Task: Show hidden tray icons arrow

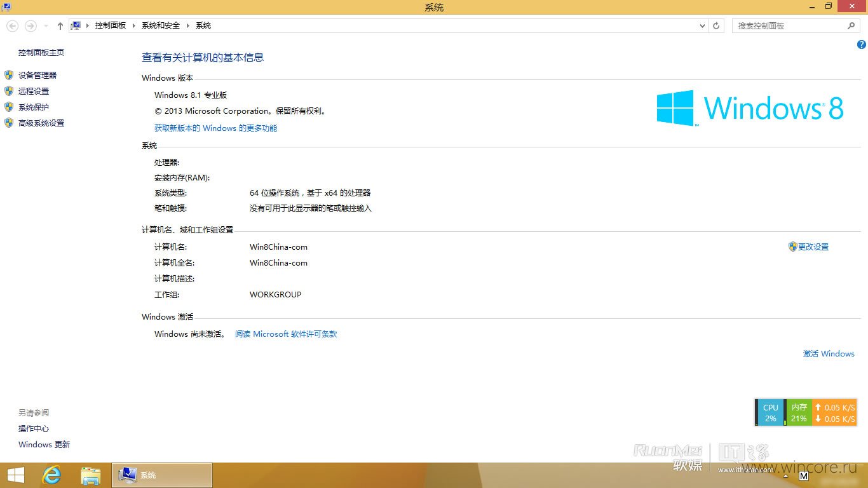Action: (785, 476)
